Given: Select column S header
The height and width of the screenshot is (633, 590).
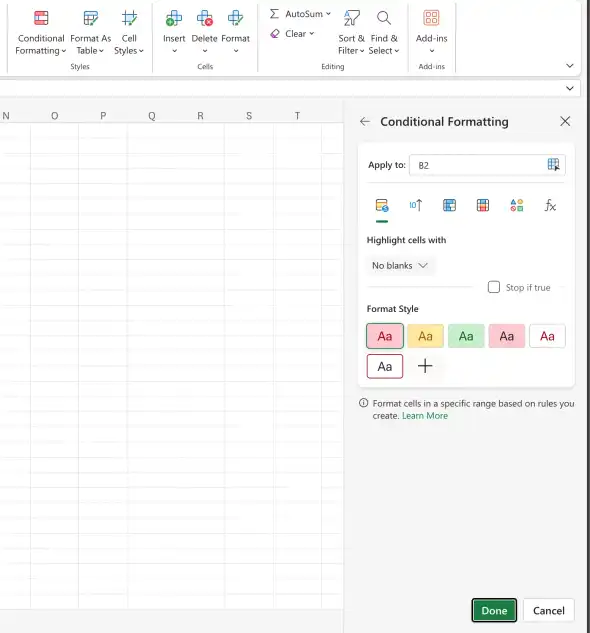Looking at the screenshot, I should (x=249, y=116).
